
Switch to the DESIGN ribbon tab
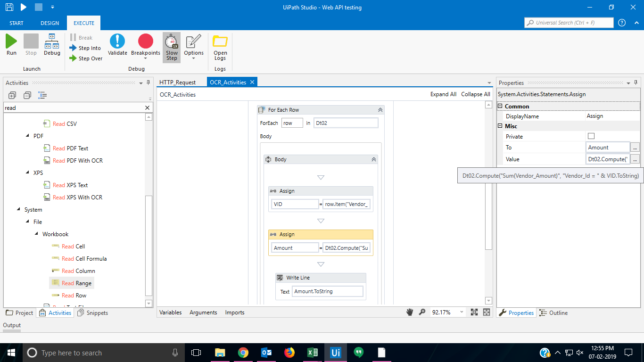click(x=50, y=23)
